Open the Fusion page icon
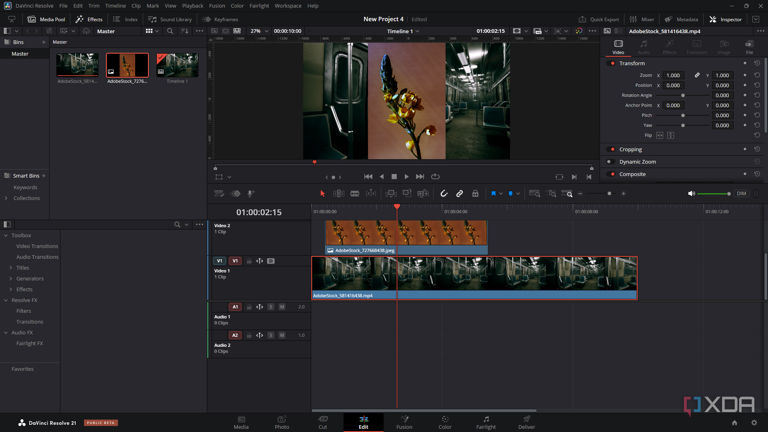This screenshot has width=768, height=432. (x=405, y=422)
